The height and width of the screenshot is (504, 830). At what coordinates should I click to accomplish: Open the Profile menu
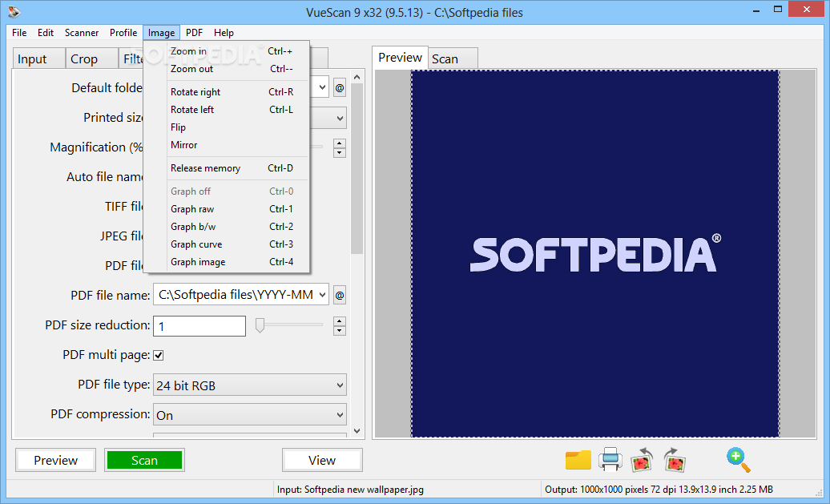pyautogui.click(x=123, y=32)
